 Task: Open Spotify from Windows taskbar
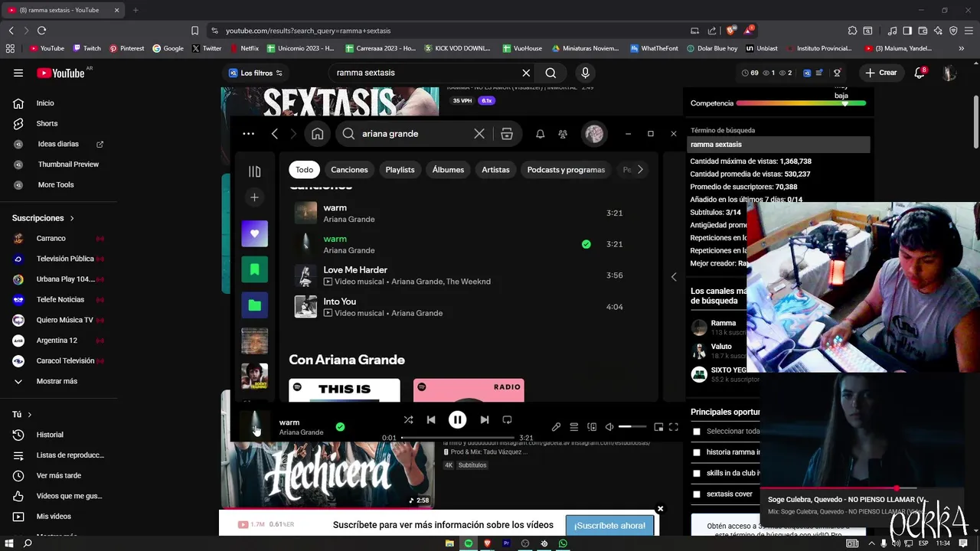[x=469, y=543]
